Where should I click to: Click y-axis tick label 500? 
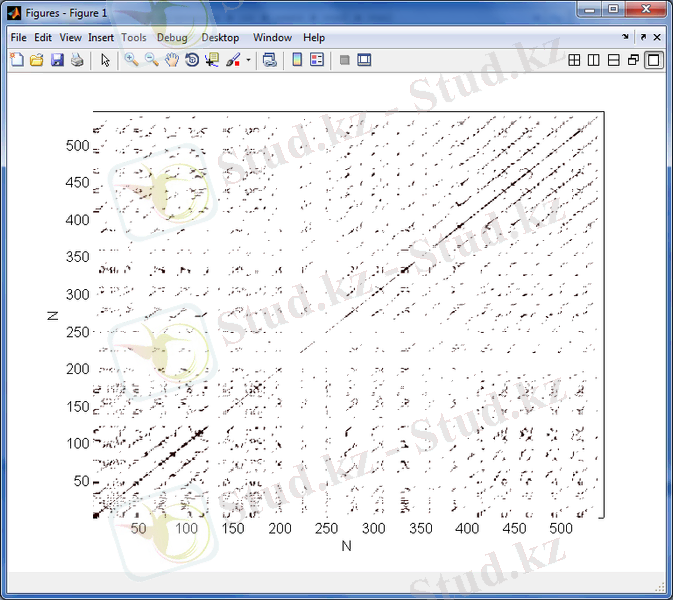pos(78,145)
